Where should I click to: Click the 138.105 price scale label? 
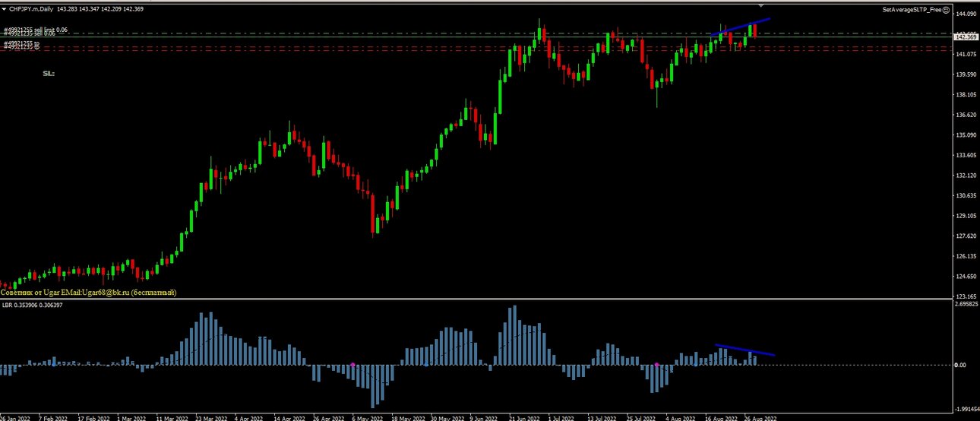tap(966, 94)
